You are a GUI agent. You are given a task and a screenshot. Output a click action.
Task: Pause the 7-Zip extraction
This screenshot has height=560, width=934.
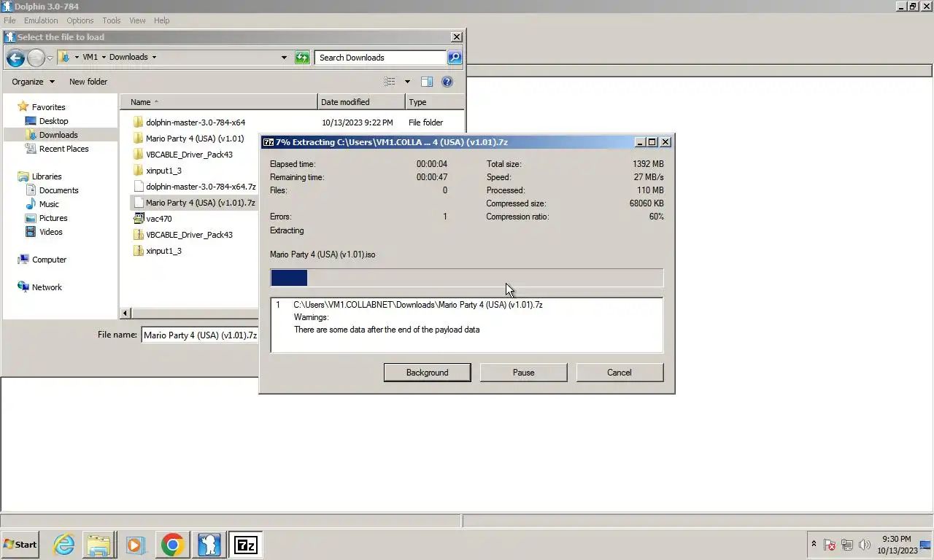coord(523,373)
